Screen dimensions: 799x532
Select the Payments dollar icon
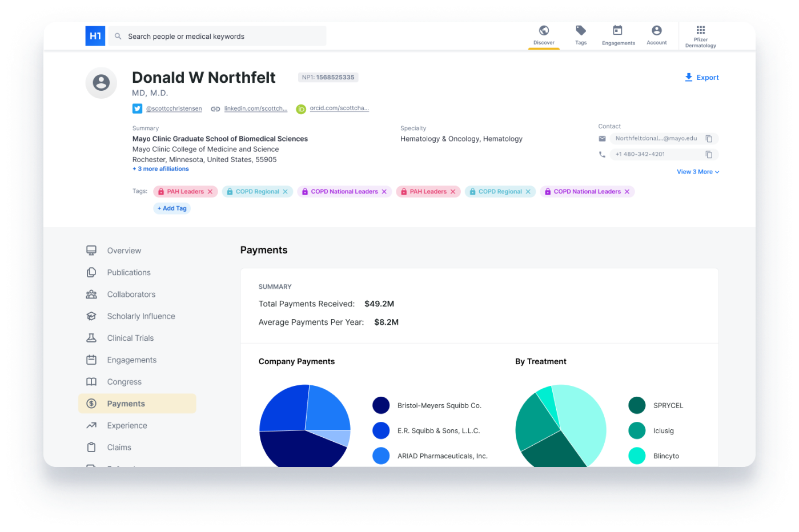pos(91,404)
